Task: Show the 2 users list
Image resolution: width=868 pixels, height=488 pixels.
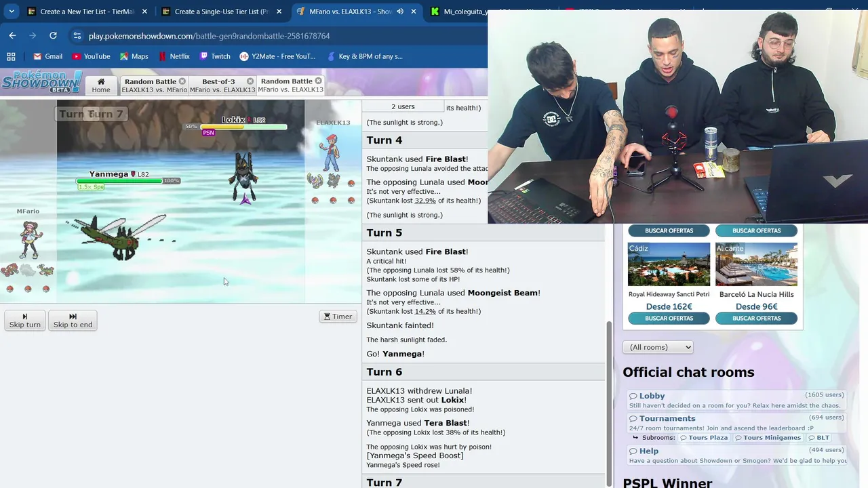Action: [x=403, y=106]
